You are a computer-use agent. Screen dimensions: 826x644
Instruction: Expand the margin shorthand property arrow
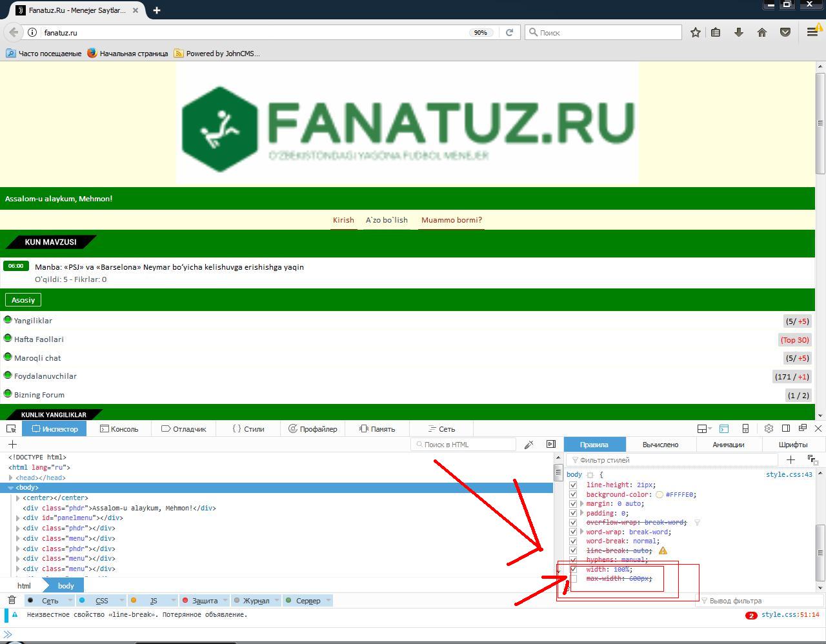(x=582, y=504)
